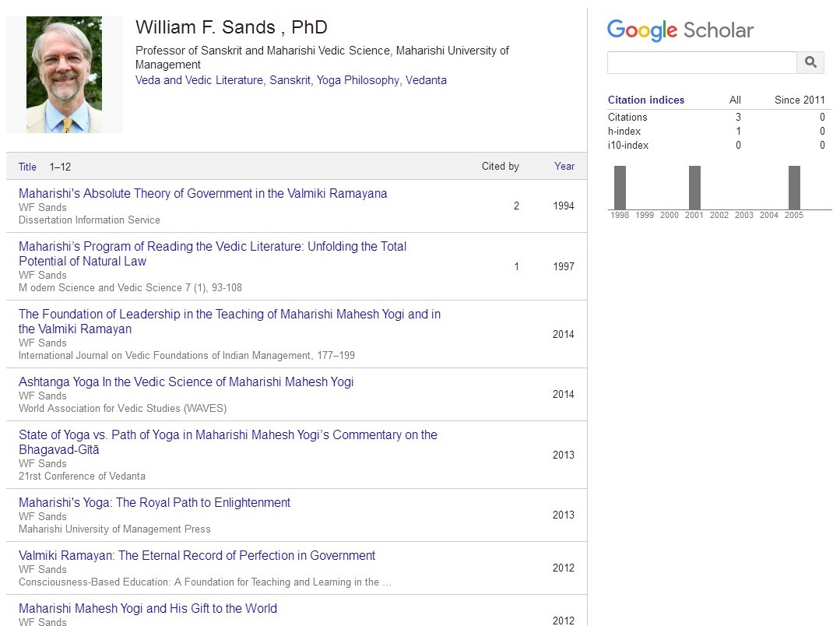Viewport: 840px width, 626px height.
Task: Open Maharishi's Absolute Theory of Government article
Action: [x=203, y=193]
